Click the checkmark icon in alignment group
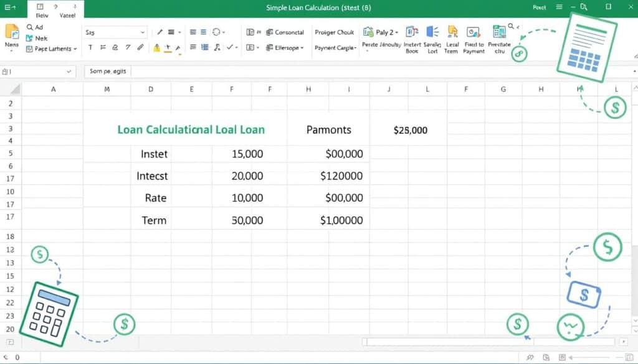 coord(230,47)
